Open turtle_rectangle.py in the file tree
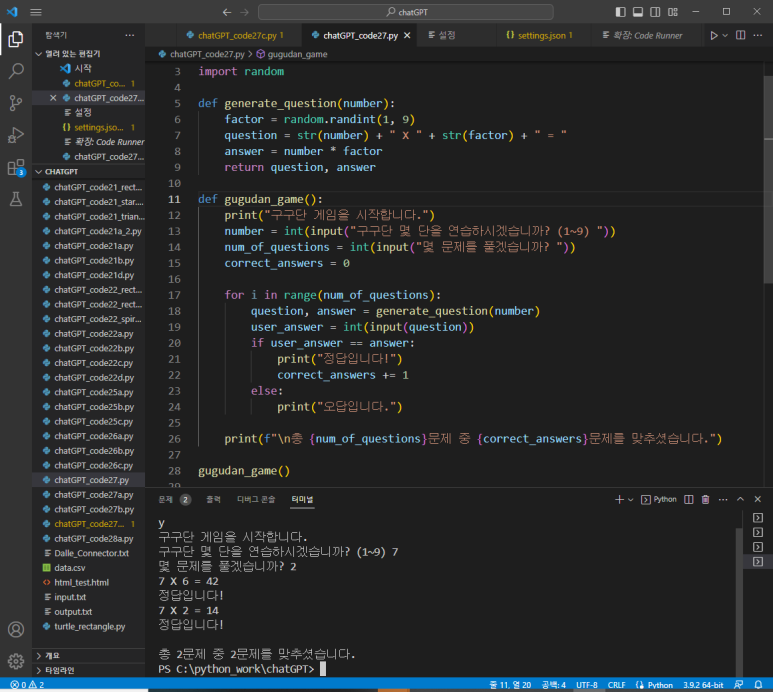 (89, 626)
